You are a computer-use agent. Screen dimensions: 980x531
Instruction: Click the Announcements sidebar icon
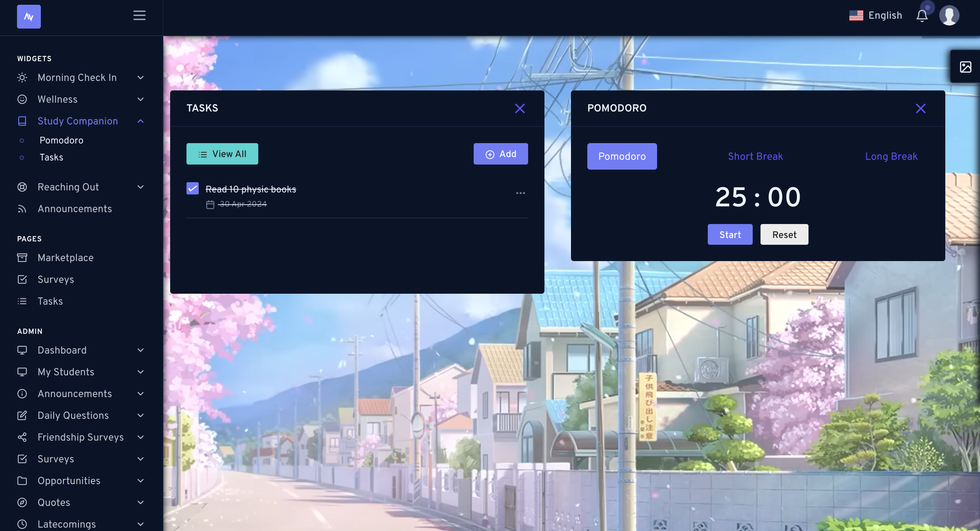click(22, 209)
